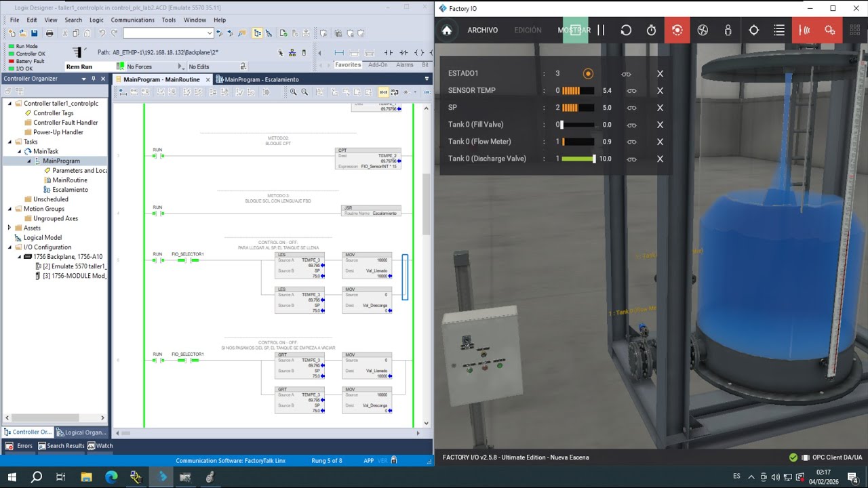Open the Tools menu

[x=169, y=20]
